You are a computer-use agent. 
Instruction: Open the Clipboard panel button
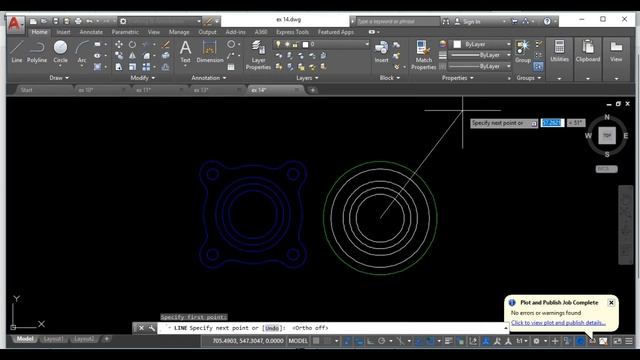click(x=588, y=51)
